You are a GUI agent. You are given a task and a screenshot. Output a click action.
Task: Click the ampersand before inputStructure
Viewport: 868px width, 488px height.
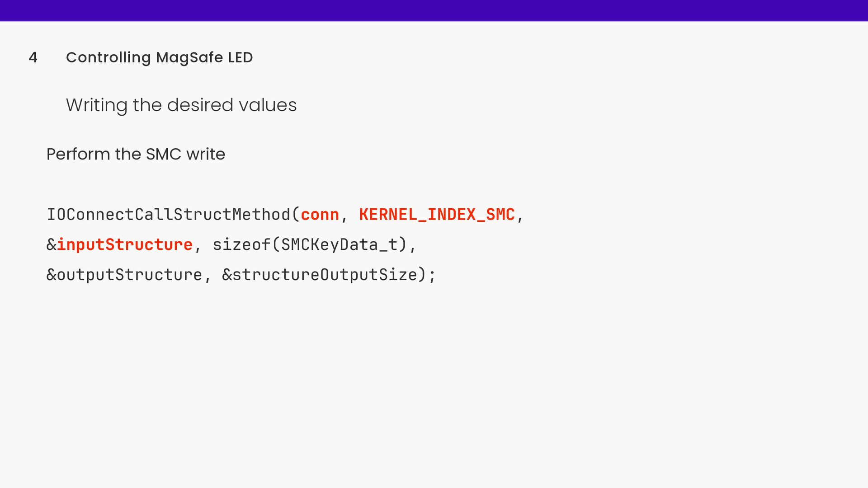51,244
